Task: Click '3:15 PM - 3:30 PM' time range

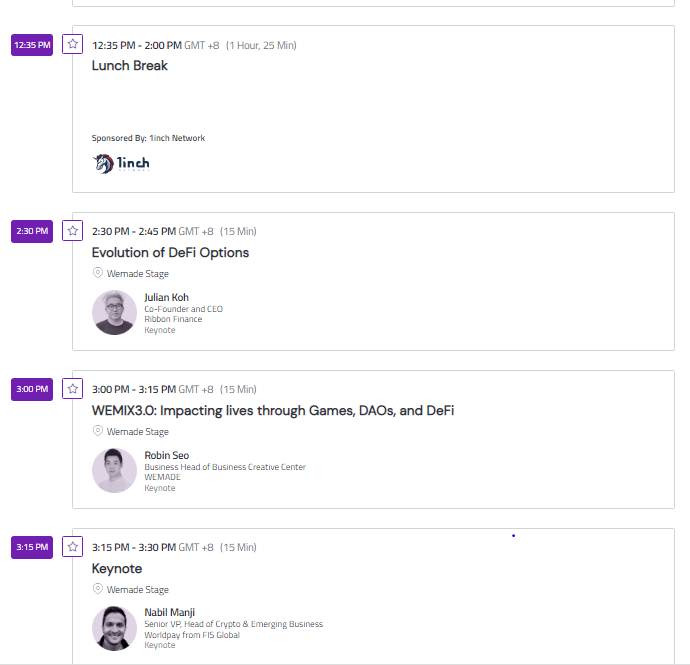Action: 134,547
